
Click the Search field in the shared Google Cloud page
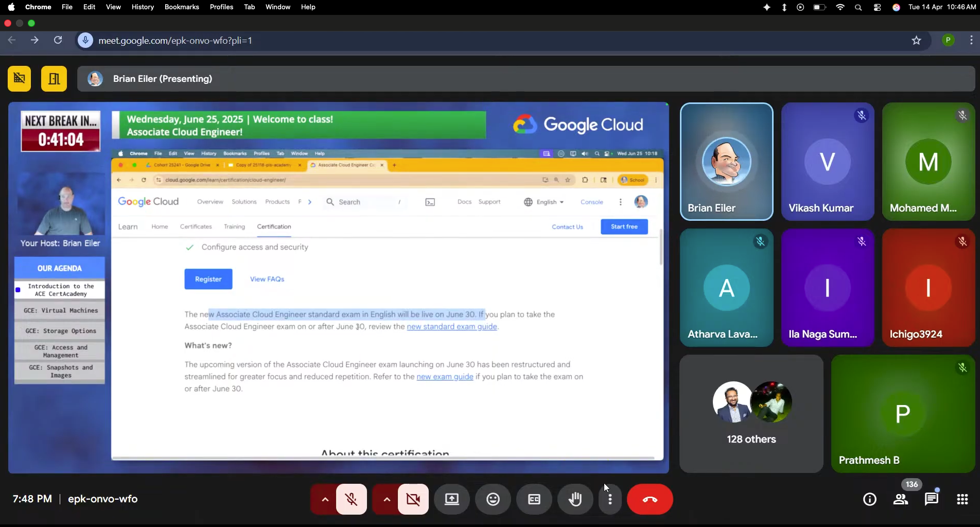pyautogui.click(x=364, y=202)
